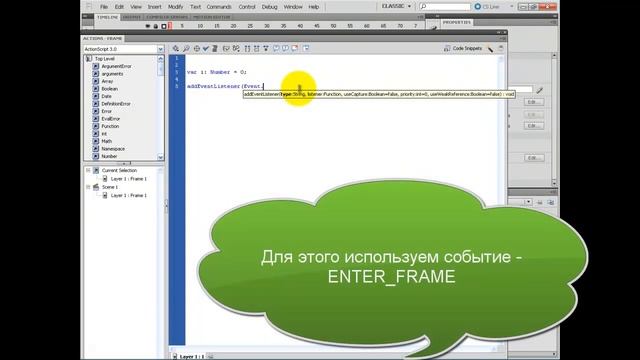This screenshot has width=640, height=360.
Task: Click the Check syntax checkmark icon
Action: [x=206, y=48]
